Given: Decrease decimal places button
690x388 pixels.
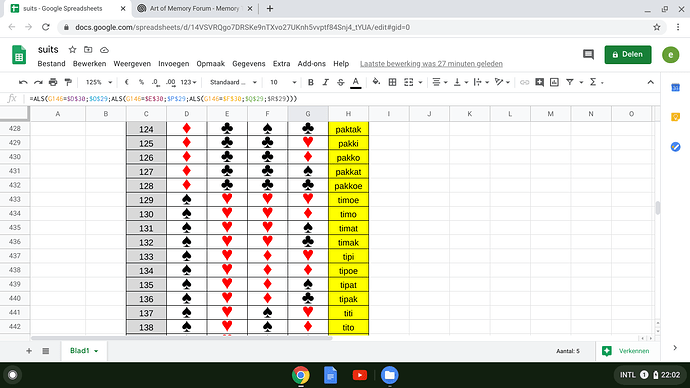Looking at the screenshot, I should (155, 82).
